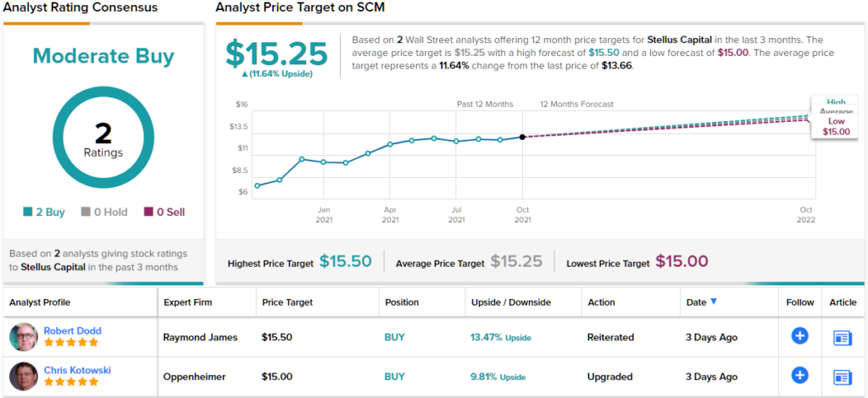Screen dimensions: 868x398
Task: Click the Low $15.00 forecast label
Action: pyautogui.click(x=835, y=127)
